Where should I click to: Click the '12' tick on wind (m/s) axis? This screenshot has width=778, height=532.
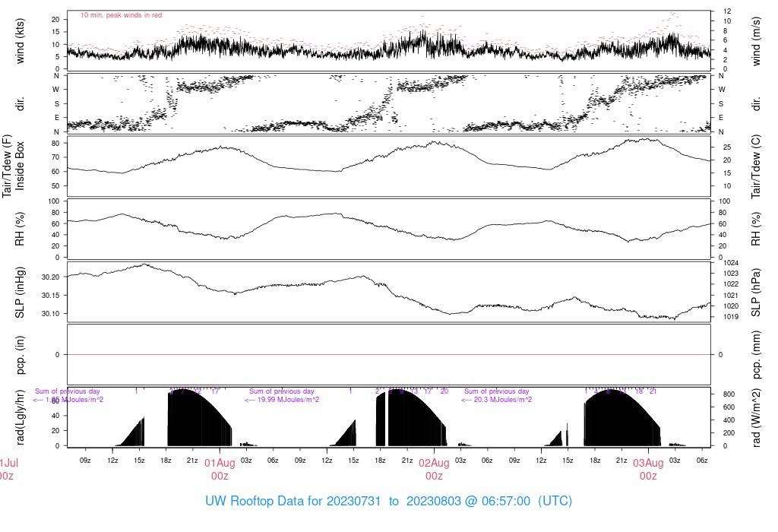(727, 11)
